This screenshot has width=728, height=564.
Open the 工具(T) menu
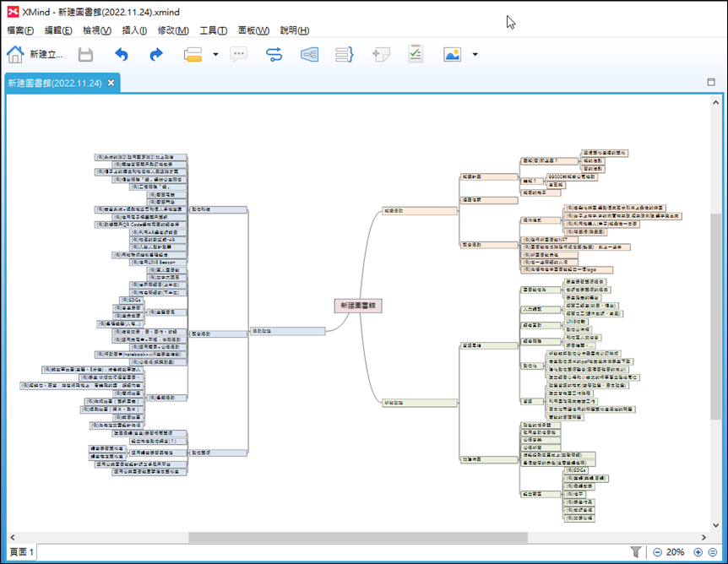(x=213, y=30)
